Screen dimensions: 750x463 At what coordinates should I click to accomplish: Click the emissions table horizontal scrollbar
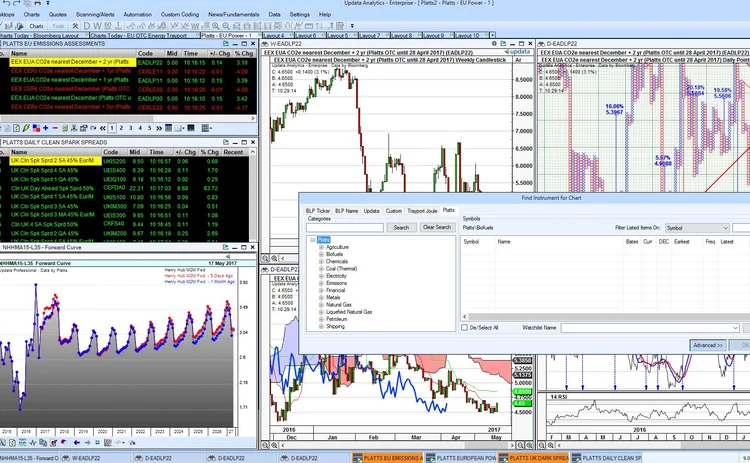[128, 119]
